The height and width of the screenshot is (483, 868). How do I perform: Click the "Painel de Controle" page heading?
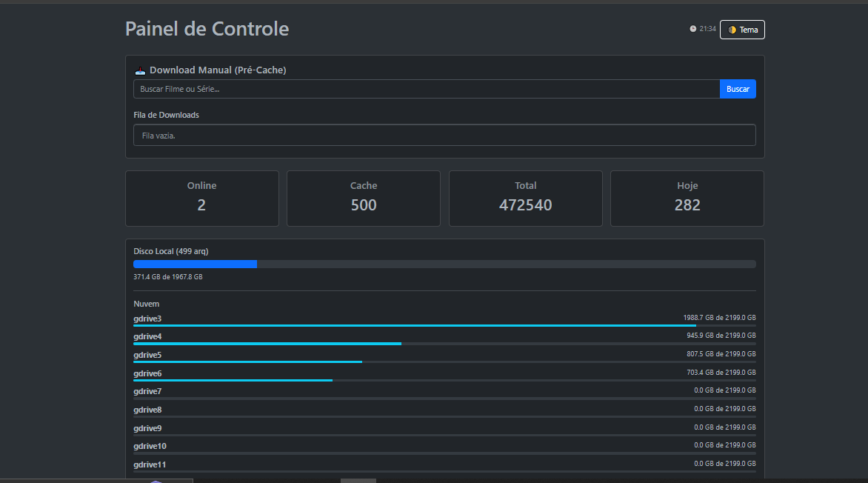[207, 29]
